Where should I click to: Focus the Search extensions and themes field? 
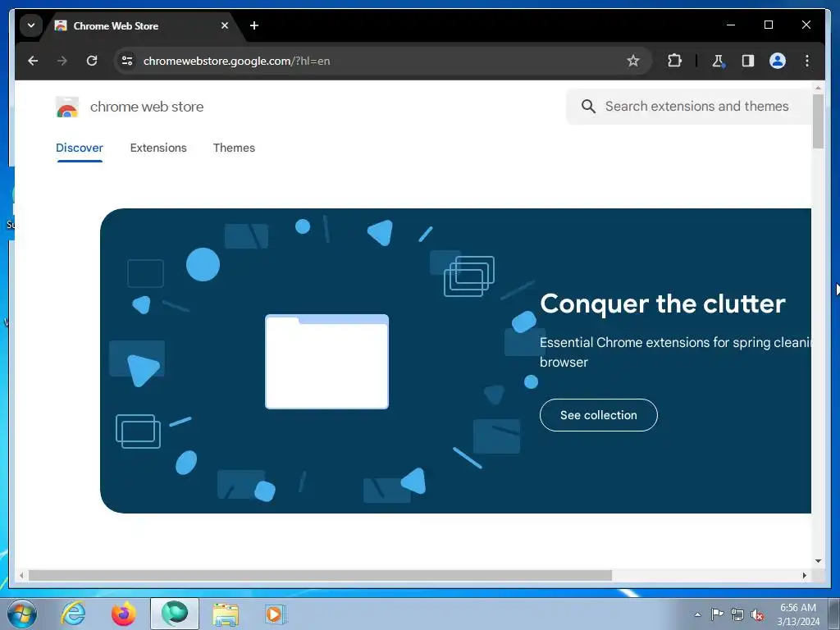point(689,106)
